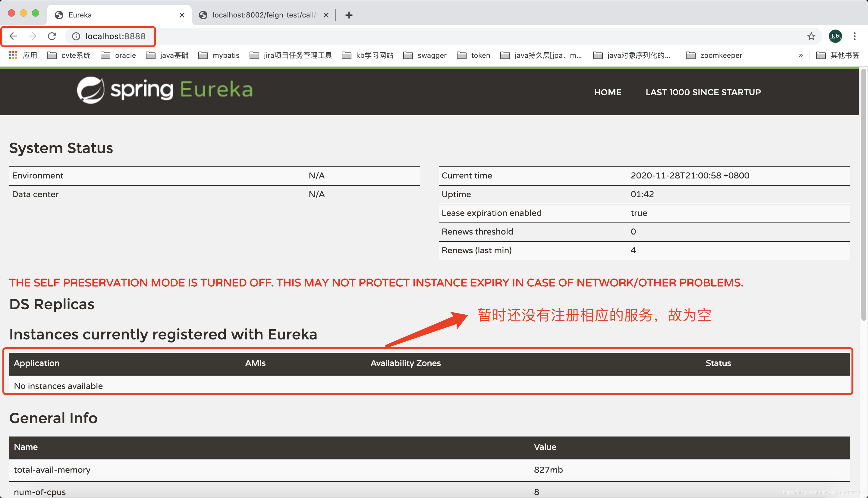The height and width of the screenshot is (498, 868).
Task: Click the Renews threshold label
Action: pos(477,232)
